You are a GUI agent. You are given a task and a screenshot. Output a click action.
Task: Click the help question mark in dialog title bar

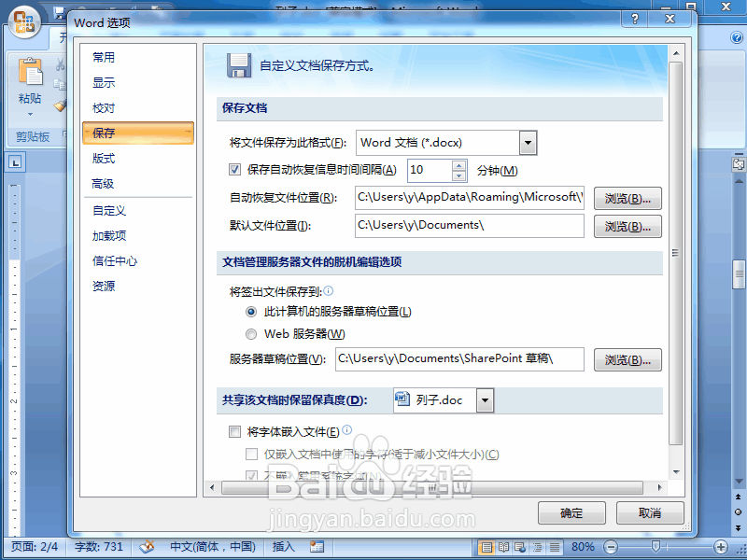(635, 19)
